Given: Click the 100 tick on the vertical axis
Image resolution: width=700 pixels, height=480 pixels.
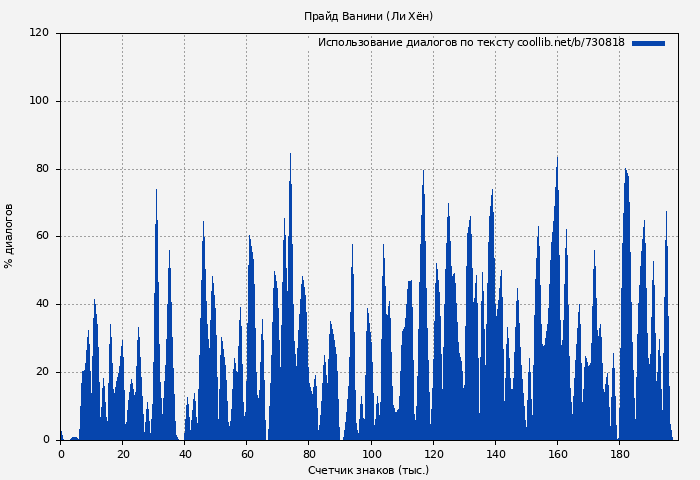Looking at the screenshot, I should pyautogui.click(x=39, y=101).
